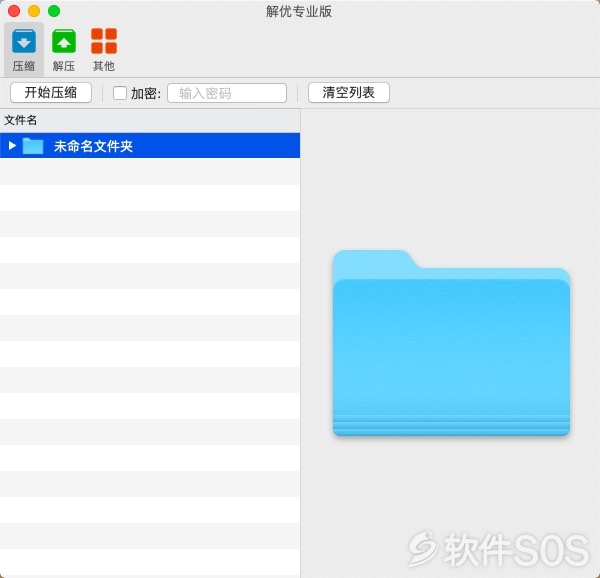Open the 其他 (other) tools section
The width and height of the screenshot is (600, 578).
[104, 49]
